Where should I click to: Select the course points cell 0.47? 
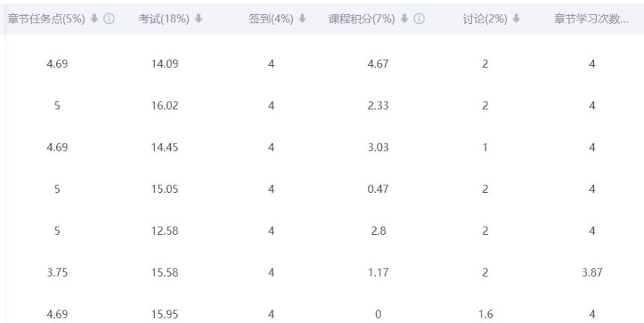(x=377, y=189)
